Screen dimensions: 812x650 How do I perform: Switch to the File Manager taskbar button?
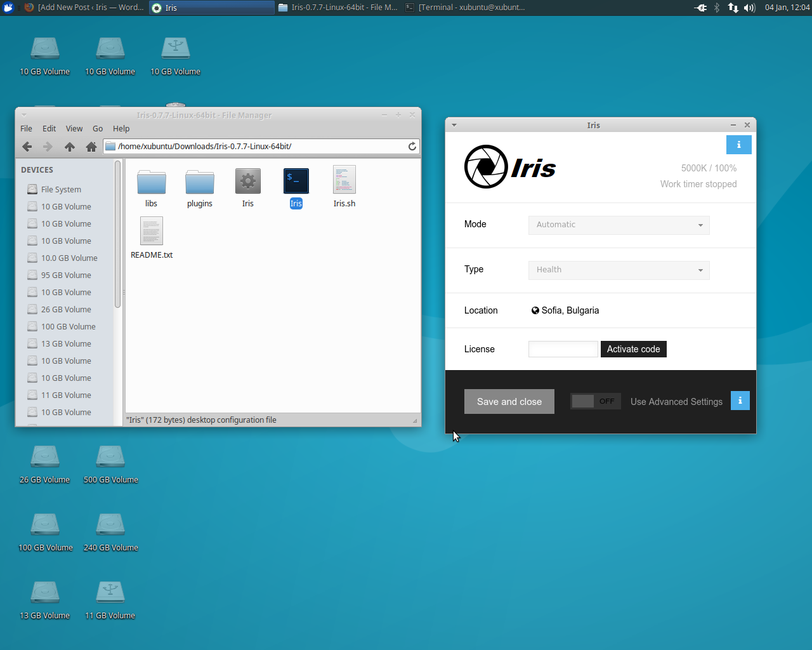[338, 8]
